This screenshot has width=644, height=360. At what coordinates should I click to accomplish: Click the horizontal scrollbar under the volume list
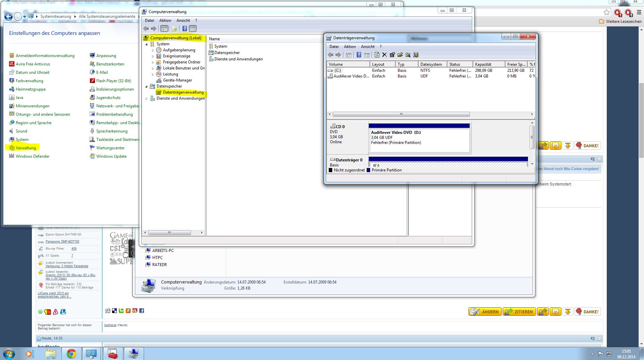point(401,114)
